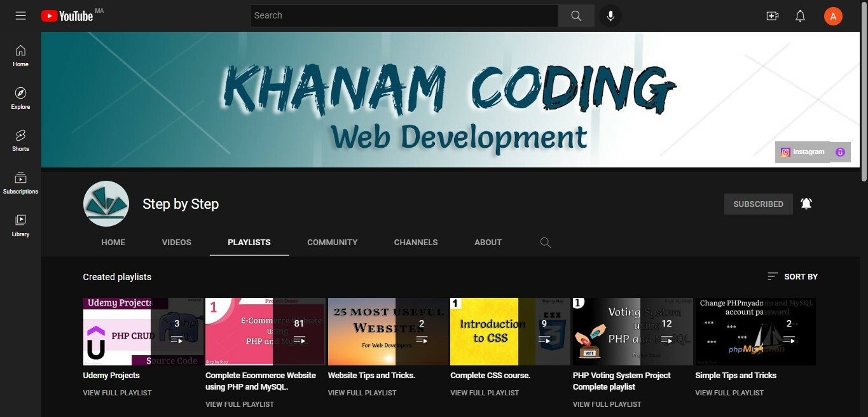Click the Complete Ecommerce Website playlist title
Image resolution: width=868 pixels, height=417 pixels.
(261, 381)
